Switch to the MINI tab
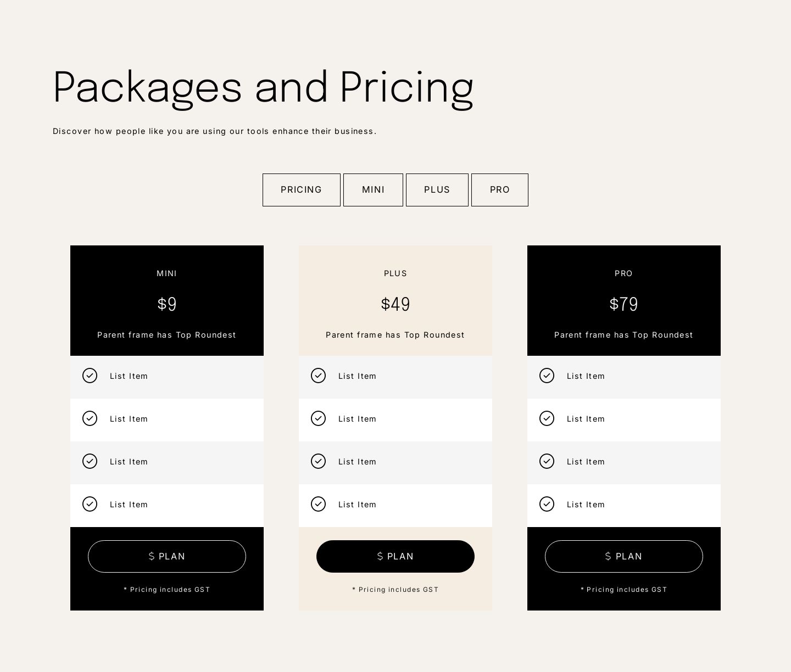 (x=373, y=190)
